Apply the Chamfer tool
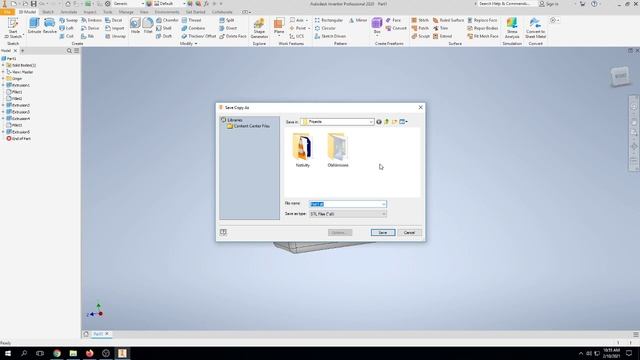 point(167,20)
